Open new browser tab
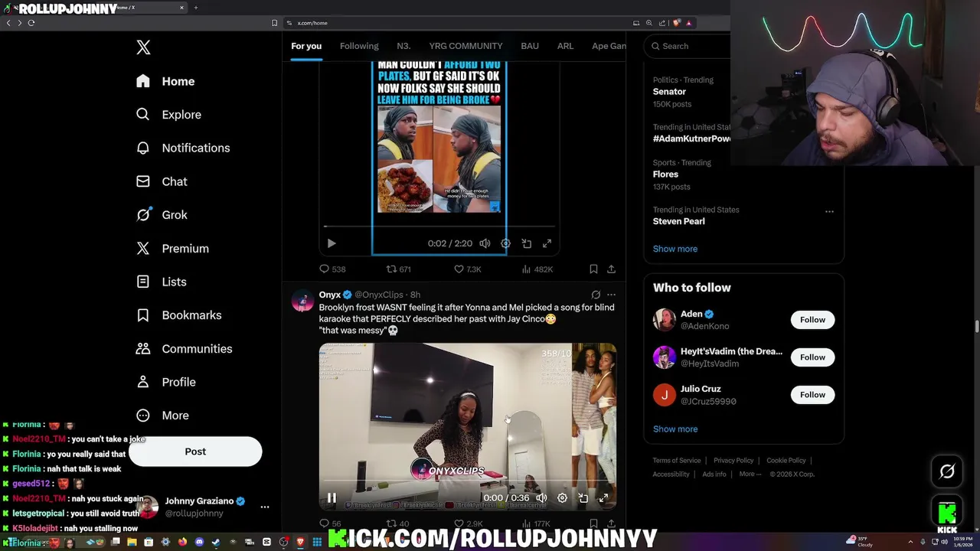 coord(196,8)
